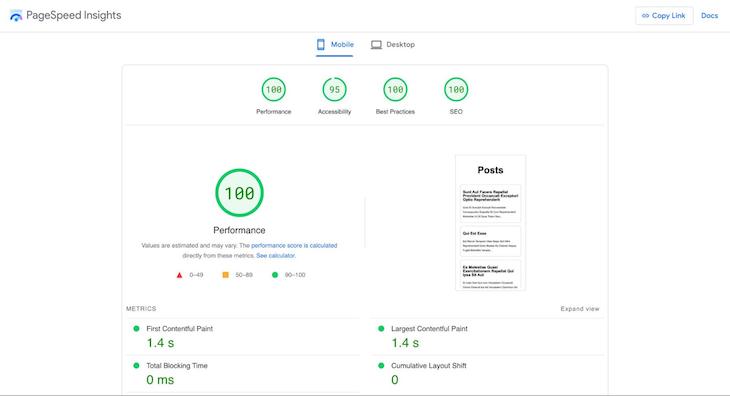Screen dimensions: 730x396
Task: Click the red triangle 0–49 legend icon
Action: pyautogui.click(x=179, y=275)
